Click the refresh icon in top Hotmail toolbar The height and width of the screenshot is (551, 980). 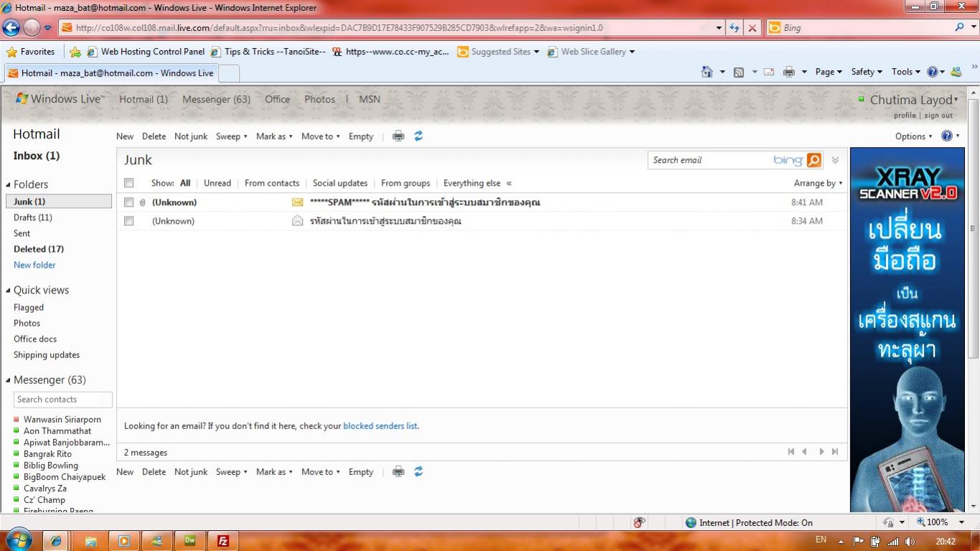coord(418,136)
